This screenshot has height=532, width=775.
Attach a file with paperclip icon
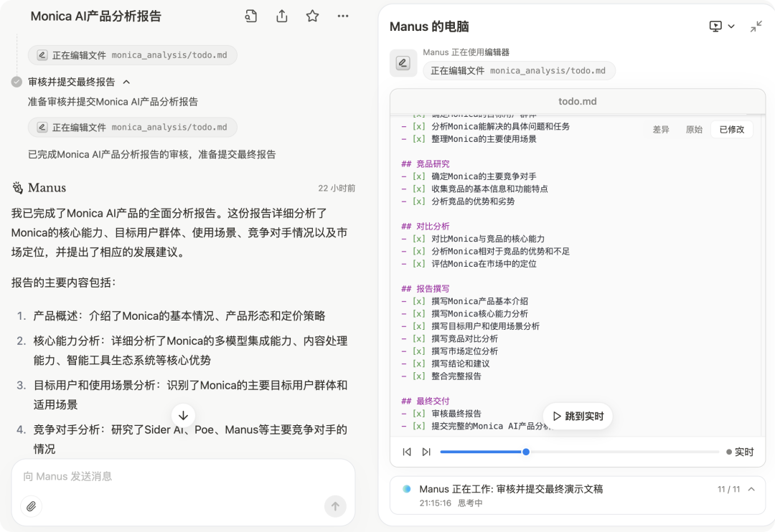click(x=31, y=506)
